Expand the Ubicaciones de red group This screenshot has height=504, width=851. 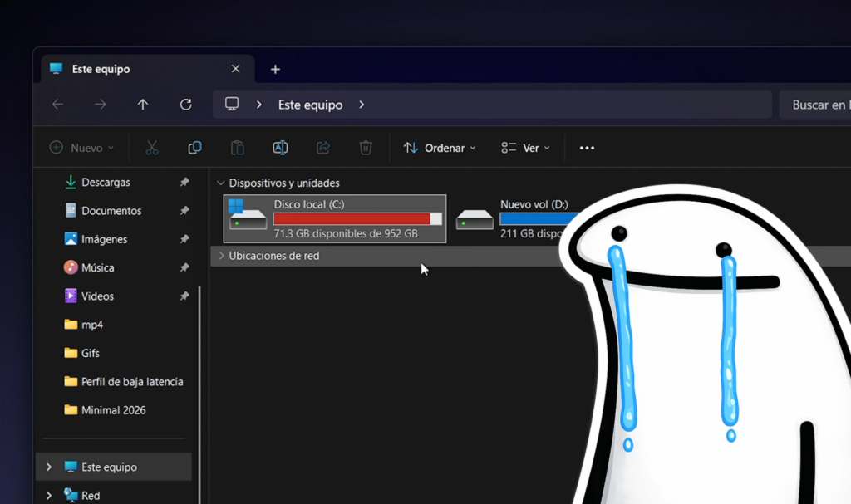click(x=221, y=256)
